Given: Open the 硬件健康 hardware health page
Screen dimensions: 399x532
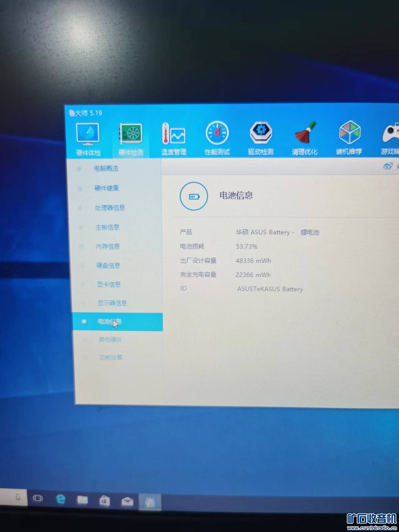Looking at the screenshot, I should pyautogui.click(x=107, y=188).
